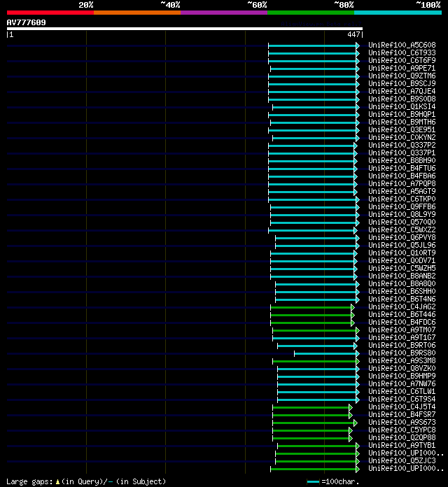
Task: Select the UniRef100_Q9FFB6 label
Action: (x=402, y=206)
